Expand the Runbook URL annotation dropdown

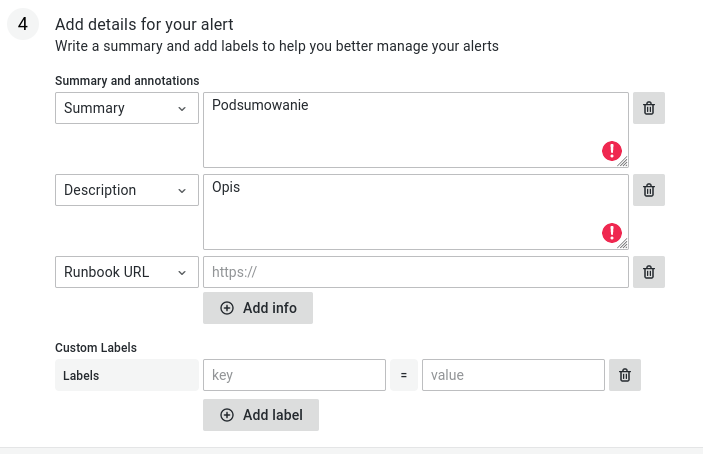click(x=127, y=272)
